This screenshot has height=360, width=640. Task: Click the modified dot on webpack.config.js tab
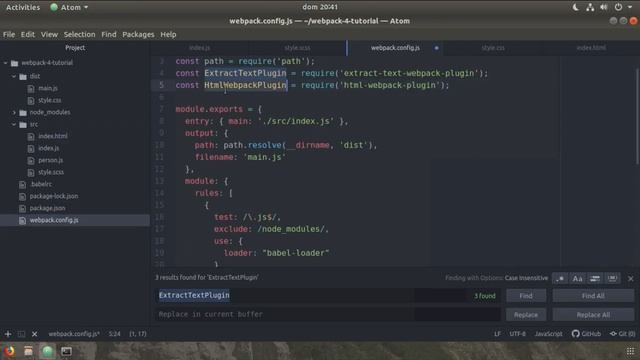pyautogui.click(x=436, y=48)
